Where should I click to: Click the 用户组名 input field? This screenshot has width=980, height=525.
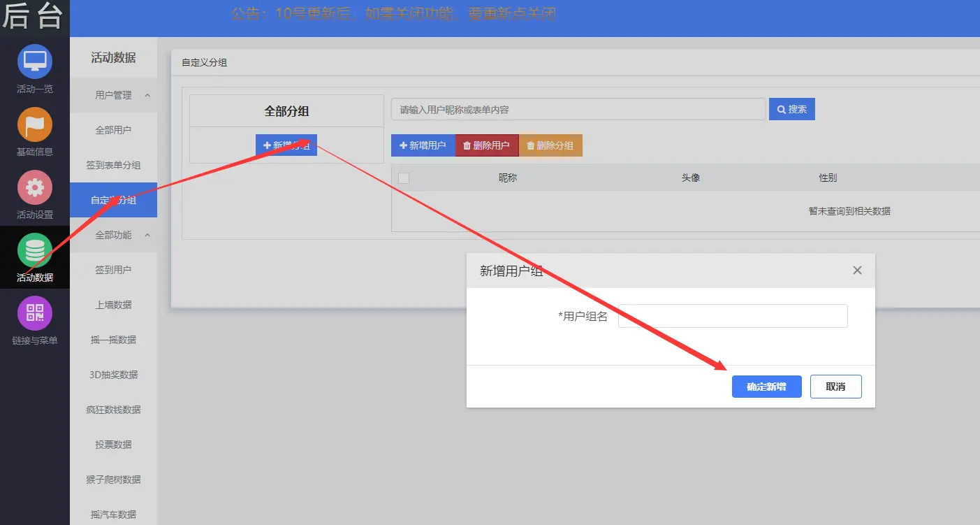(733, 316)
